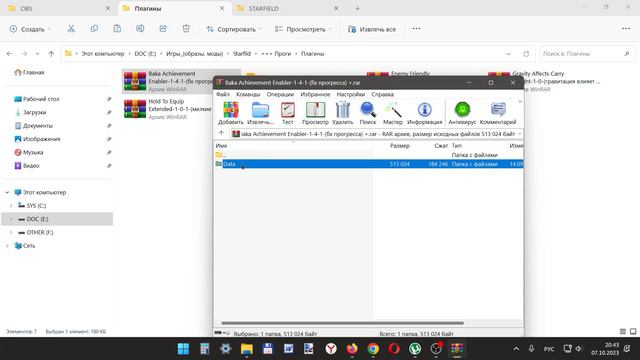
Task: Select Data folder row in WinRAR
Action: pos(369,164)
